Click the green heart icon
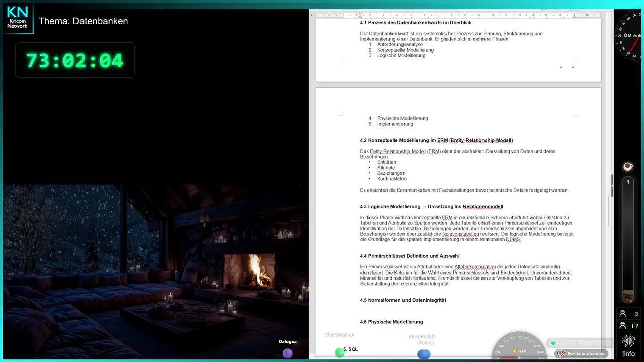The height and width of the screenshot is (362, 644). [x=553, y=343]
